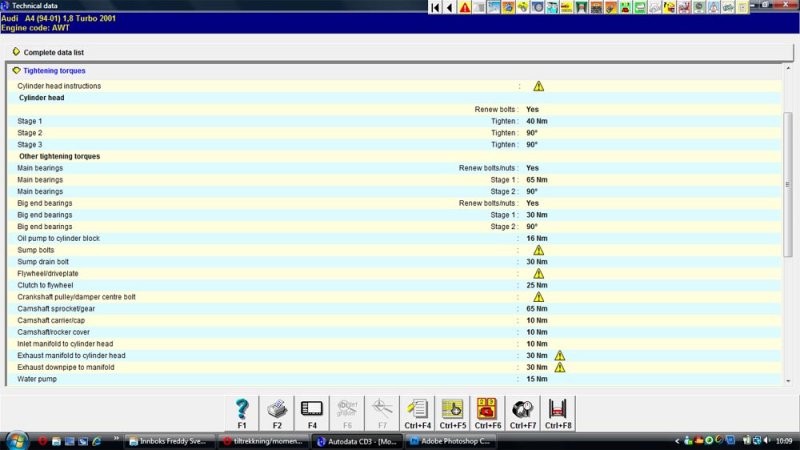Collapse the Tightening torques section
This screenshot has height=450, width=800.
tap(16, 71)
